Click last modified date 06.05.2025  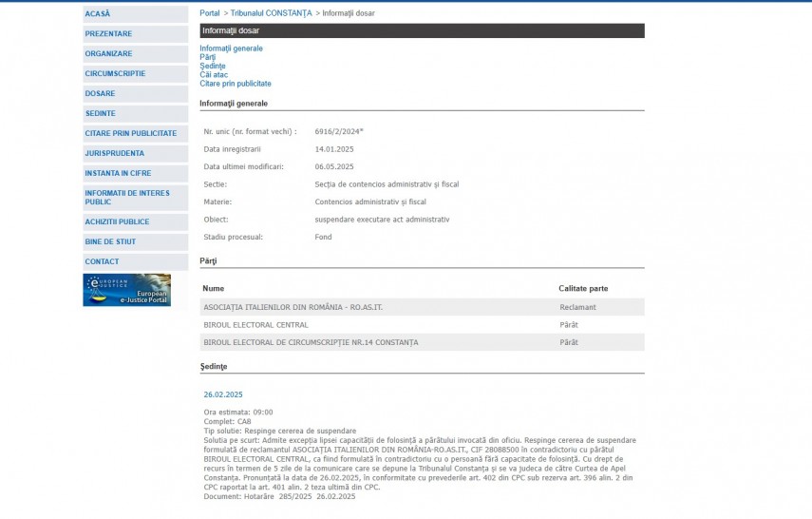[334, 167]
